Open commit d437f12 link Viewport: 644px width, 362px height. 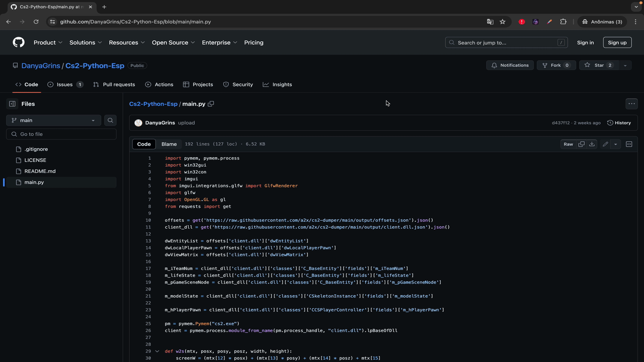[560, 123]
